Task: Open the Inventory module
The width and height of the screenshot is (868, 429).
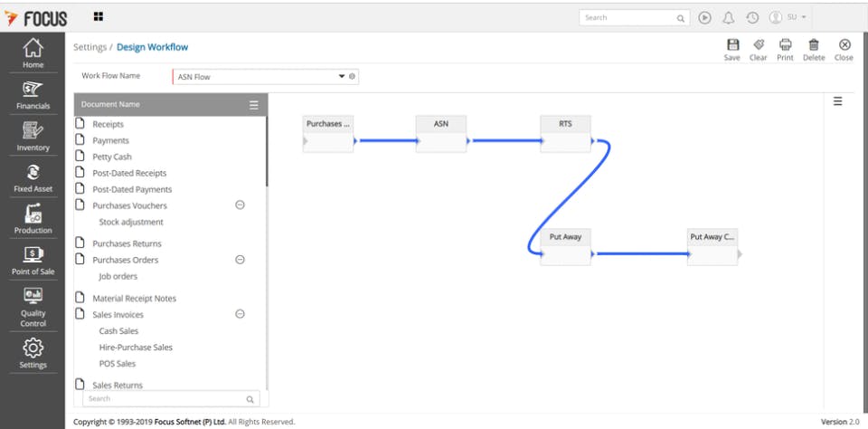Action: pyautogui.click(x=33, y=136)
